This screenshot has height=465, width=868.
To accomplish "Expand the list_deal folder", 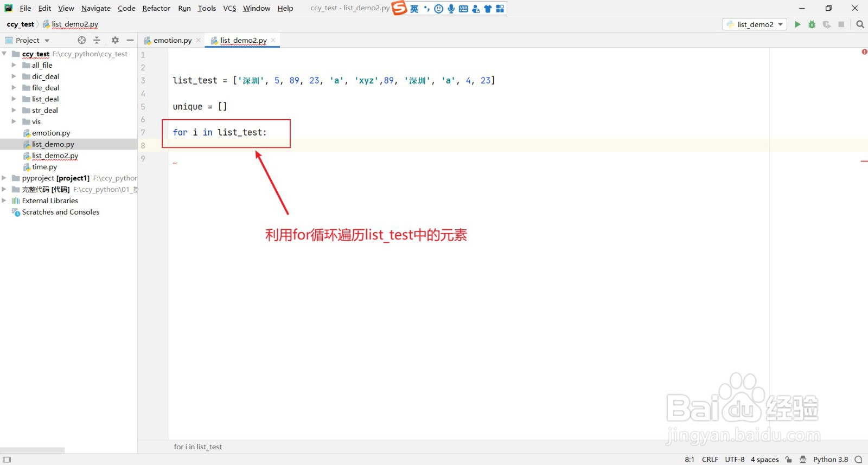I will tap(14, 99).
